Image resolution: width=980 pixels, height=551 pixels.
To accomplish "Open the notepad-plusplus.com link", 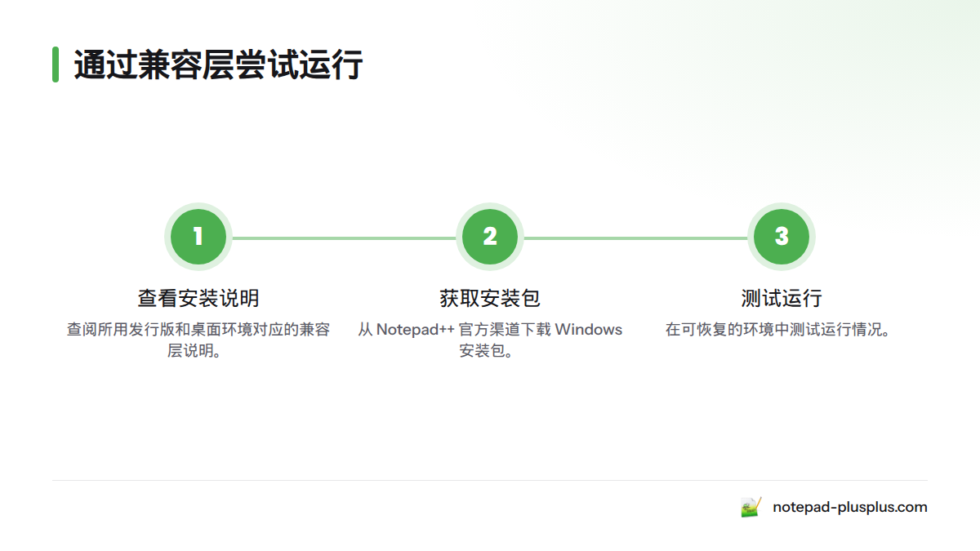I will (x=849, y=507).
